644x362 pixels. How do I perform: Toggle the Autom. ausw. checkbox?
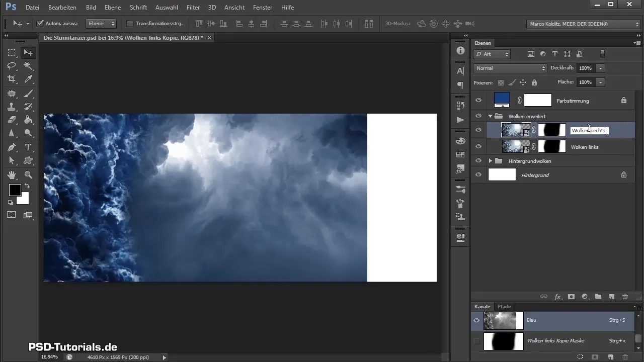pos(40,23)
